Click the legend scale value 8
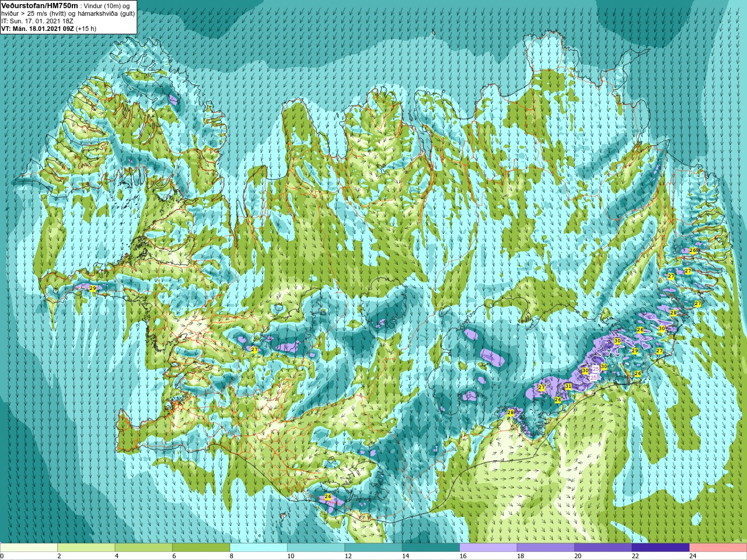 coord(232,556)
